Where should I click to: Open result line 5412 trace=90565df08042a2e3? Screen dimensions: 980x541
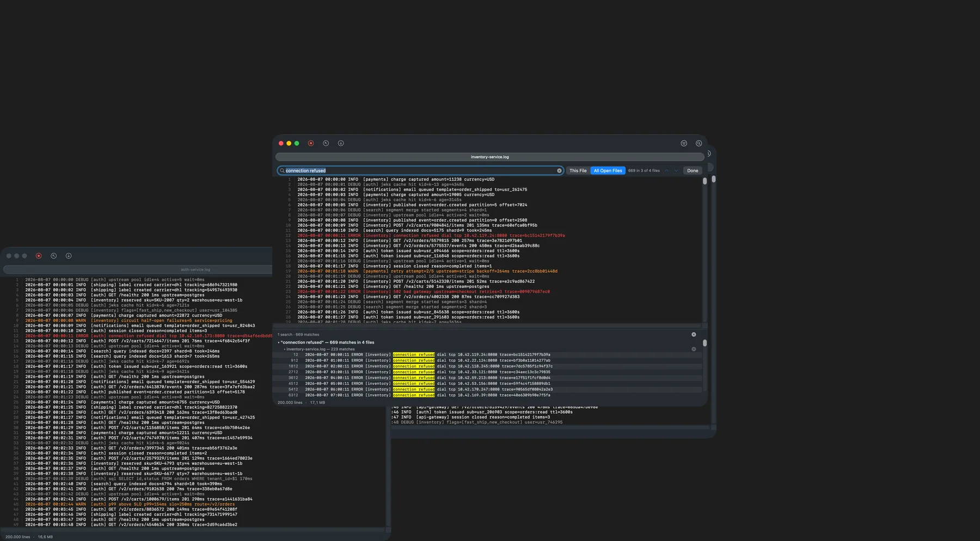coord(488,389)
